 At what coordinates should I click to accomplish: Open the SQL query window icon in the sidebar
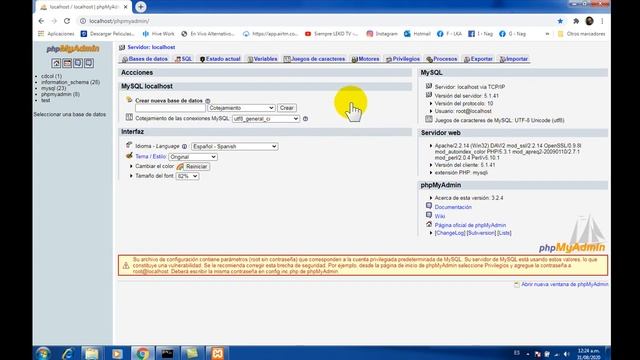[x=67, y=63]
